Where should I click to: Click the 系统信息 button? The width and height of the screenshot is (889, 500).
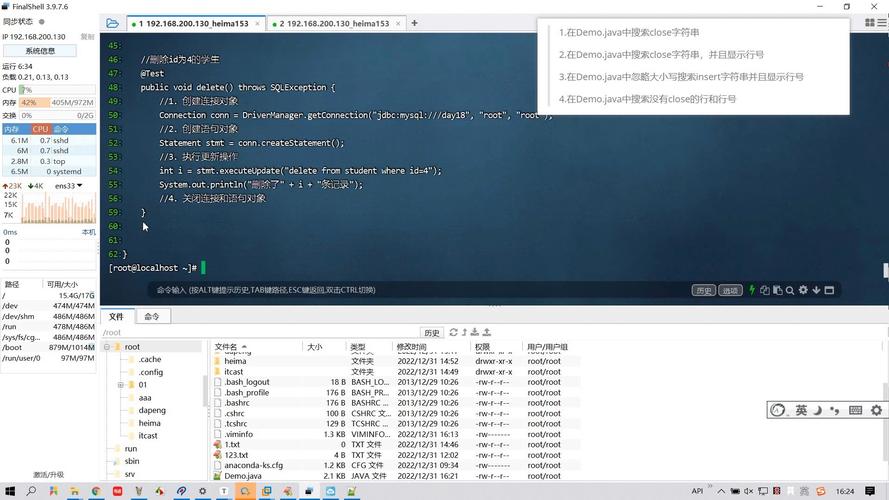pyautogui.click(x=40, y=51)
